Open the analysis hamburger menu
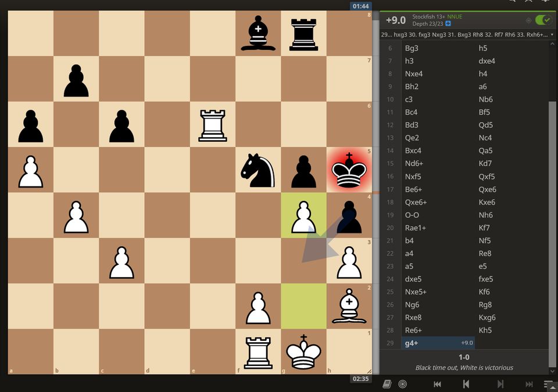 (548, 384)
